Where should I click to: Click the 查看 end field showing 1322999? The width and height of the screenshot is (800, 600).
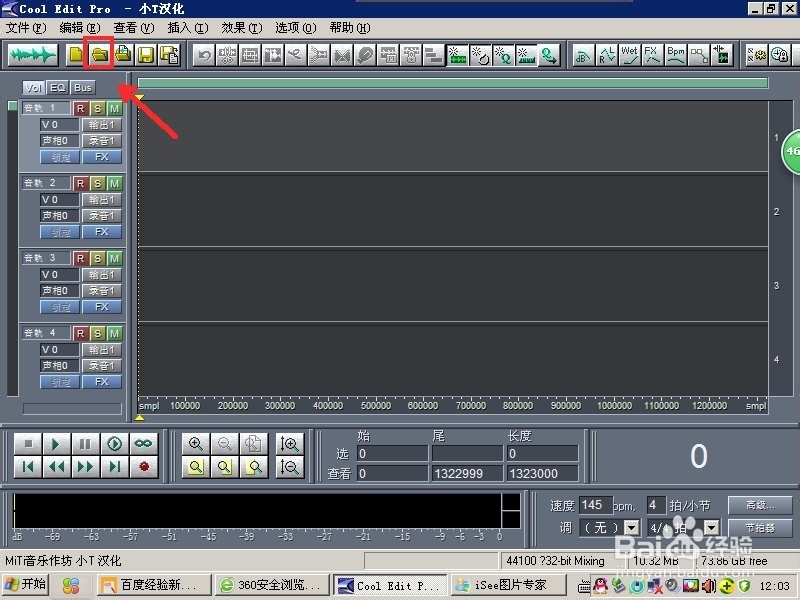click(x=467, y=473)
